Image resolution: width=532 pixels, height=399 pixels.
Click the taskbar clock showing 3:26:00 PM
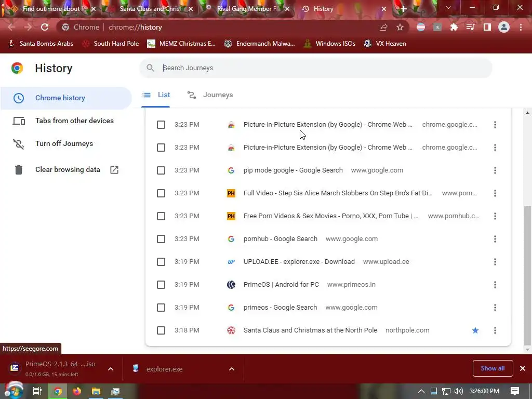[x=484, y=391]
